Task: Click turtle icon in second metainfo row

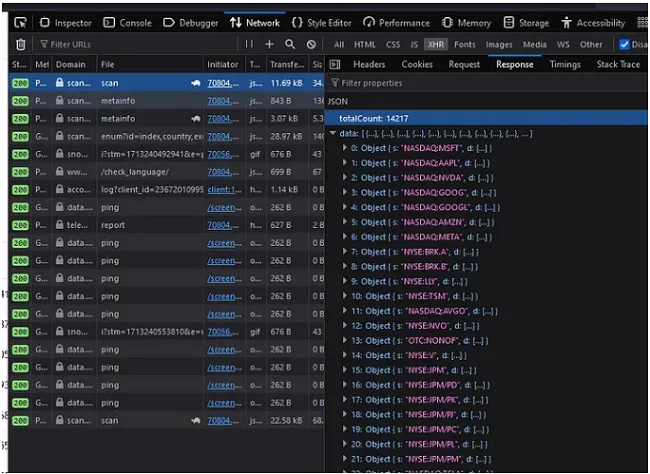Action: (x=195, y=119)
